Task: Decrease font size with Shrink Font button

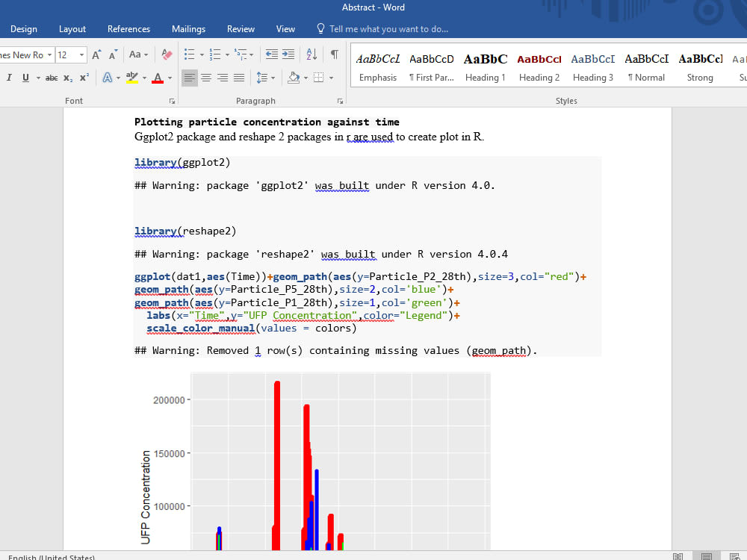Action: click(x=113, y=55)
